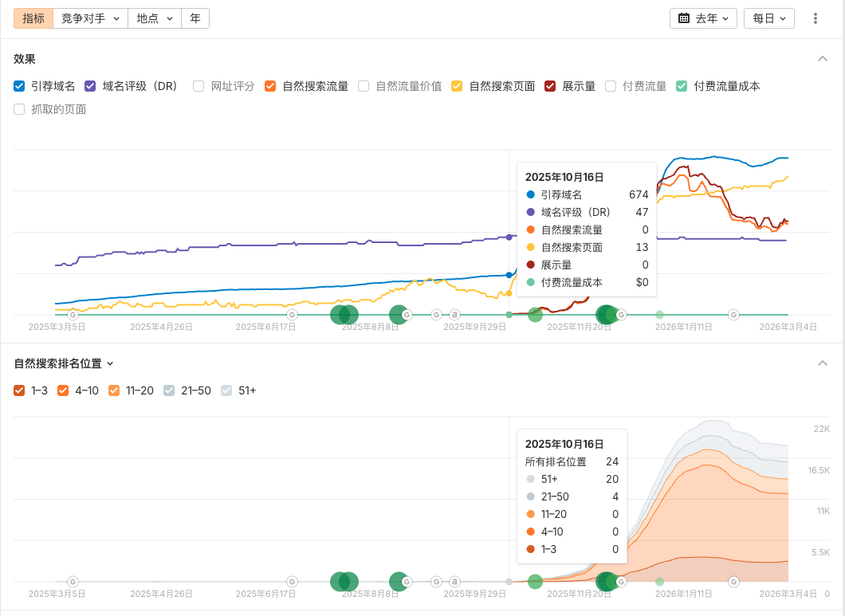Click blue 引荐域名 data point on 效果 chart
Viewport: 845px width, 616px height.
click(509, 275)
